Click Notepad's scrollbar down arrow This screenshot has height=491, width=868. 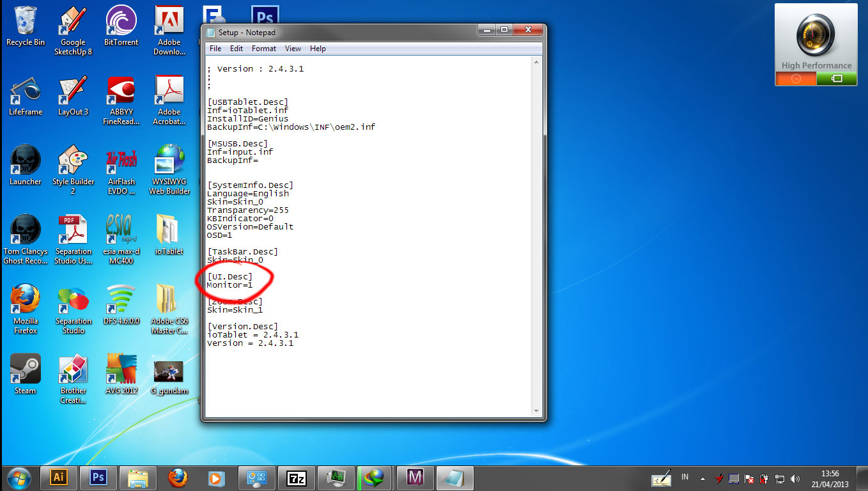coord(537,412)
